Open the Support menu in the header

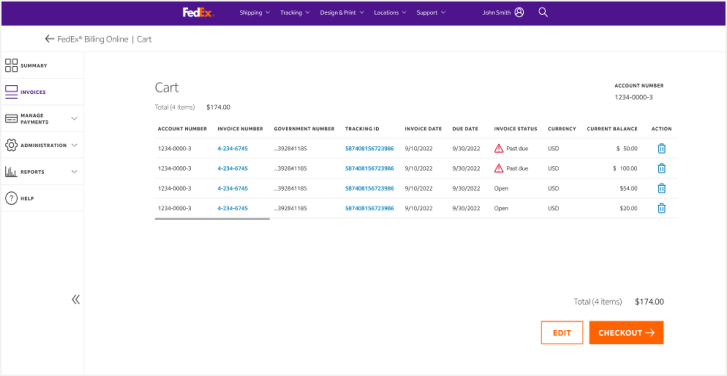(x=431, y=13)
